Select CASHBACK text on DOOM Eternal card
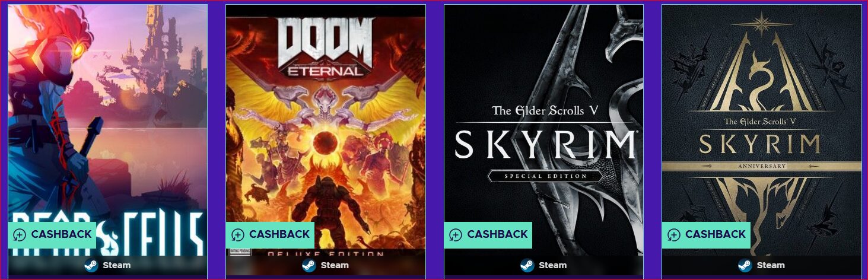The height and width of the screenshot is (280, 868). point(279,235)
